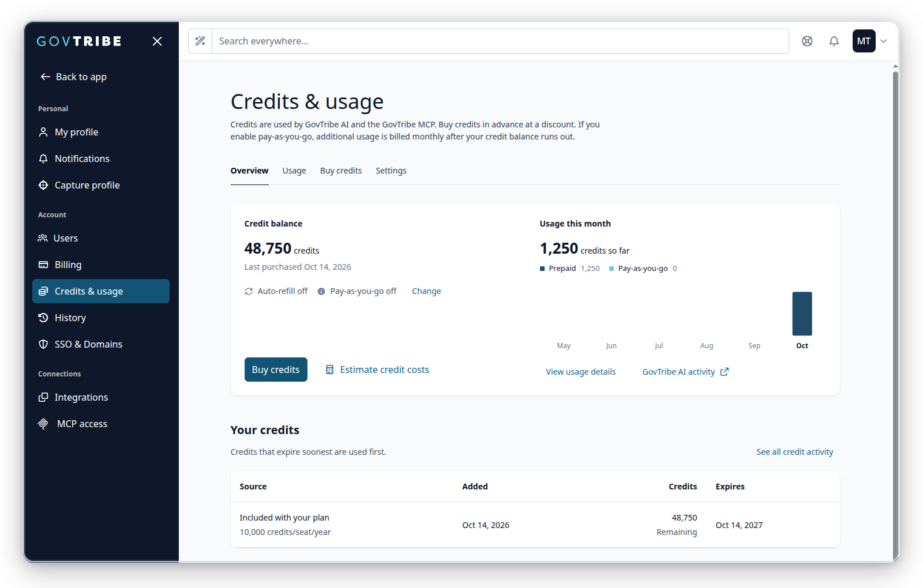Click the Expires column header
Screen dimensions: 923x588
coord(730,487)
